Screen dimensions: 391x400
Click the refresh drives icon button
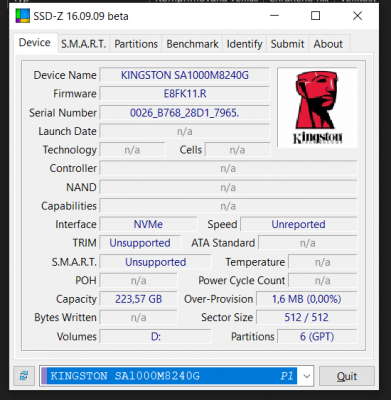(x=24, y=376)
